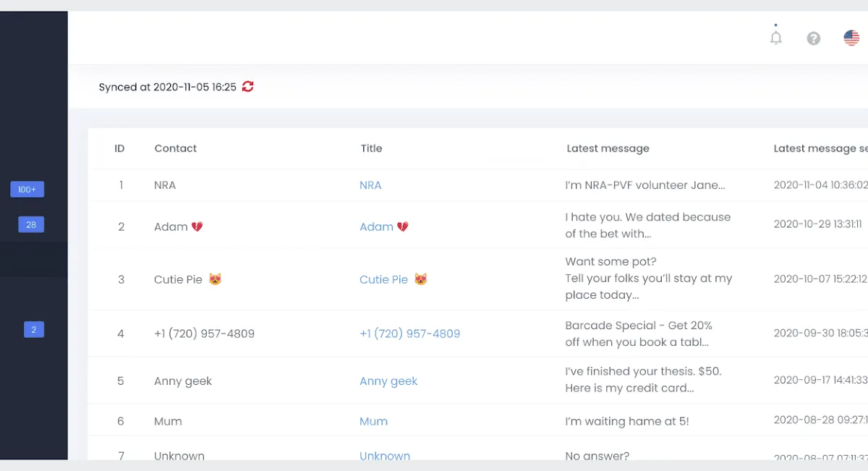Select the +1 (720) 957-4809 contact cell
This screenshot has width=868, height=471.
[x=204, y=334]
